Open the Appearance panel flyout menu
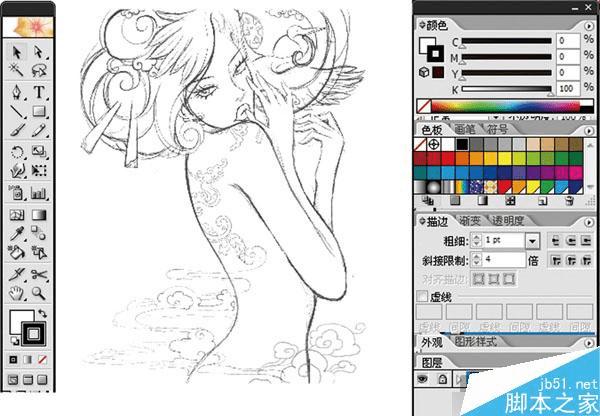600x416 pixels. pyautogui.click(x=589, y=343)
